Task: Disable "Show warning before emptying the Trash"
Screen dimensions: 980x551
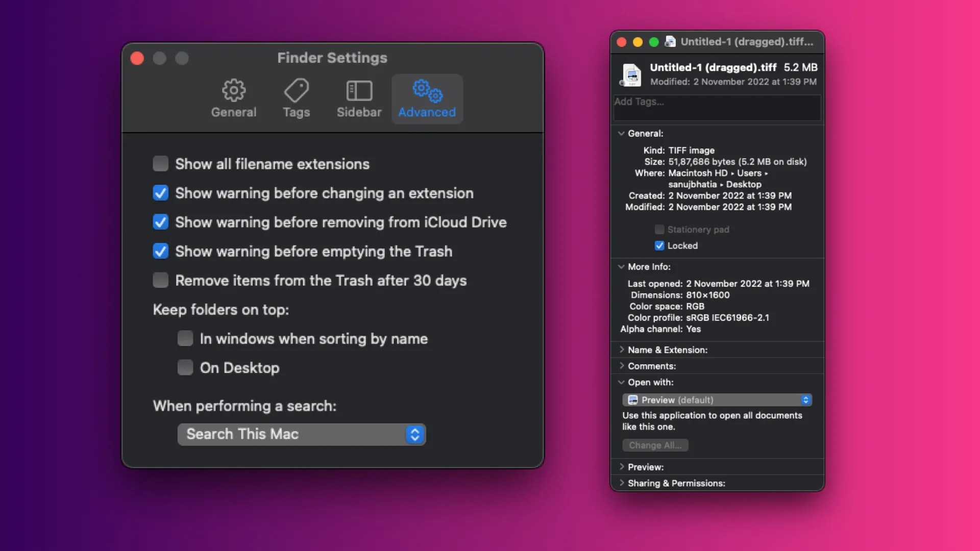Action: coord(160,251)
